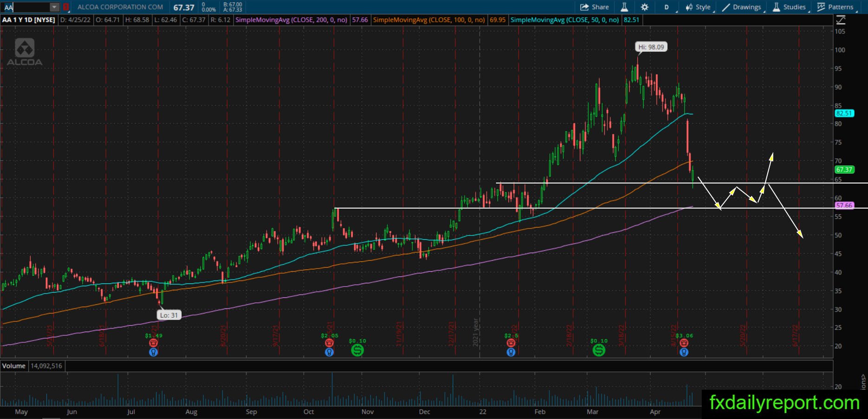Click the red symbol link icon
This screenshot has width=868, height=419.
pyautogui.click(x=66, y=7)
